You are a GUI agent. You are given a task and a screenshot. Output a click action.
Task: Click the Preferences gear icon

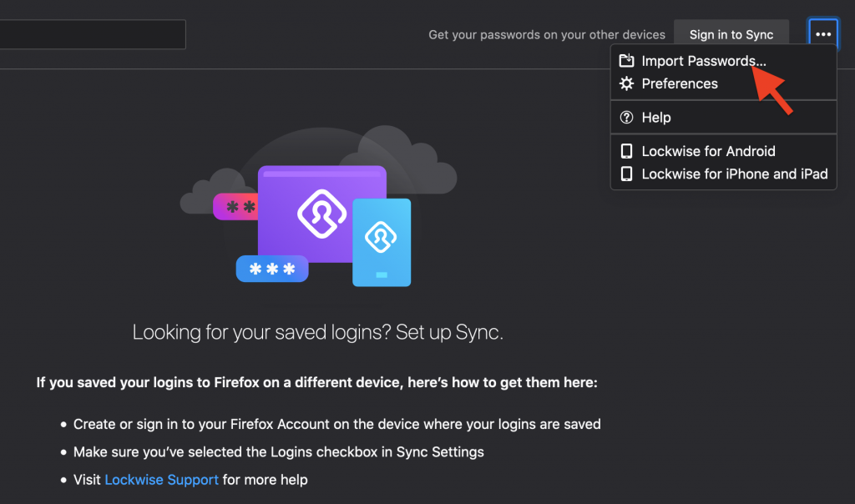(x=626, y=83)
